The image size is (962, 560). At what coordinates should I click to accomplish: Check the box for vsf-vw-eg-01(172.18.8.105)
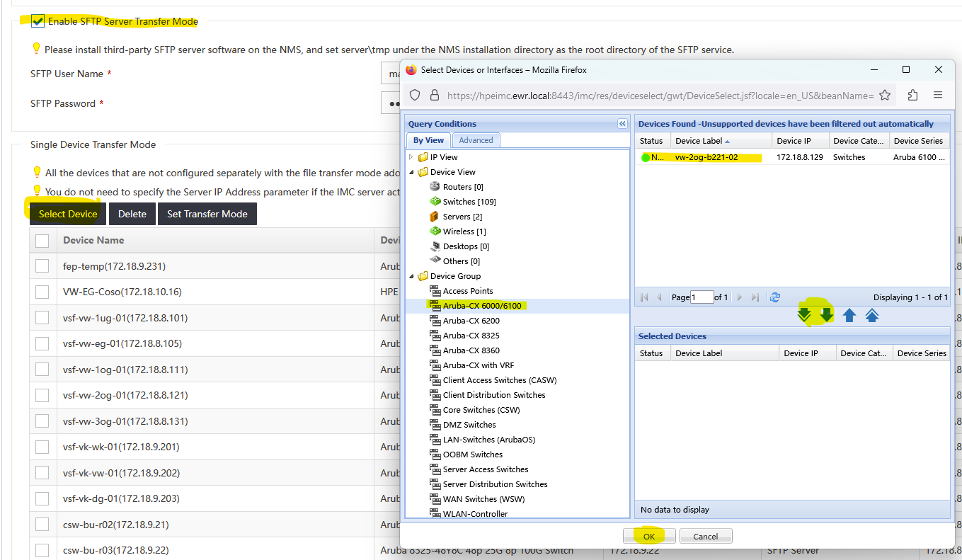point(42,343)
